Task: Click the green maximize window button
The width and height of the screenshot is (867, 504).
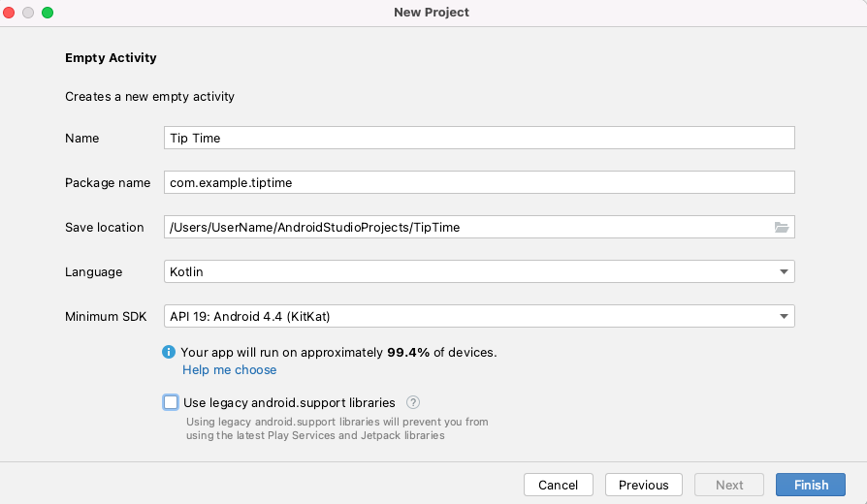Action: click(x=47, y=13)
